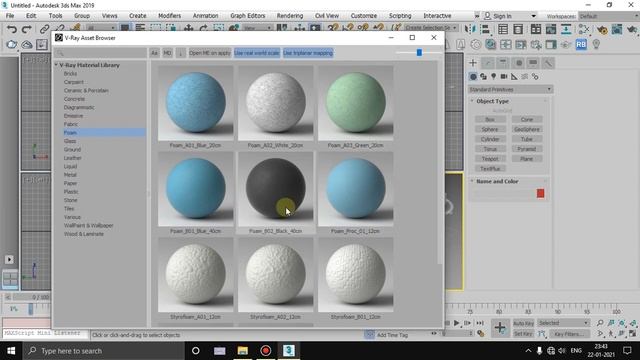Click the Undo arrow in main toolbar

[x=12, y=29]
